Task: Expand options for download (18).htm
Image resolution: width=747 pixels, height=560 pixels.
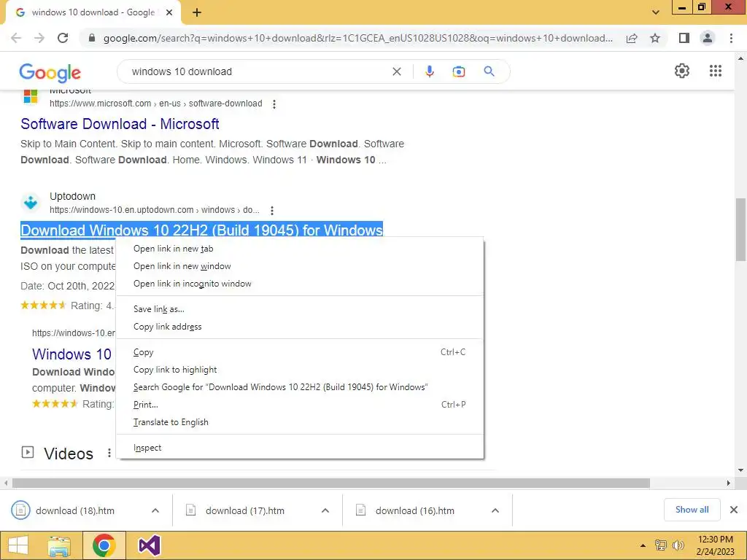Action: [x=155, y=510]
